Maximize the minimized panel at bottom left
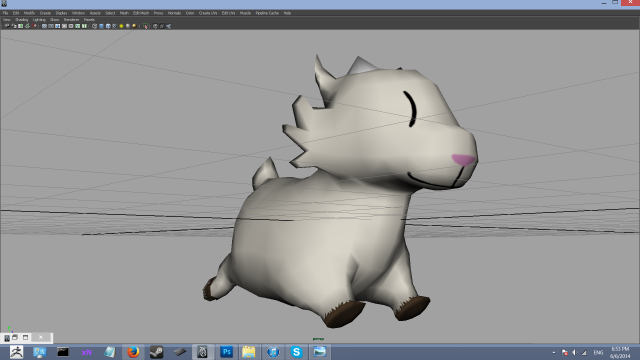Viewport: 640px width, 360px height. (x=25, y=337)
